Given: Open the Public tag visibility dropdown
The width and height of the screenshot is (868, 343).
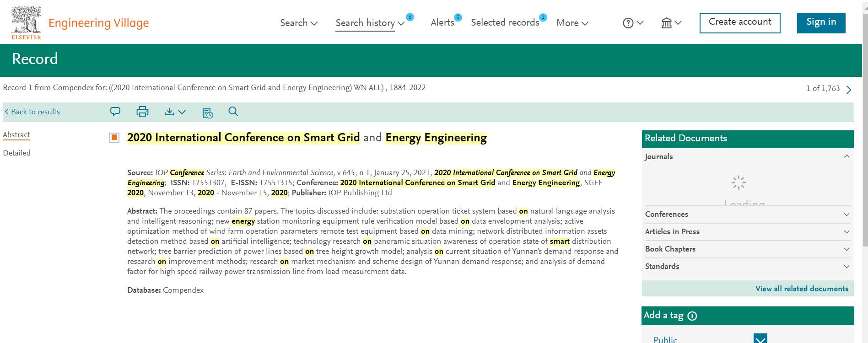Looking at the screenshot, I should (760, 339).
